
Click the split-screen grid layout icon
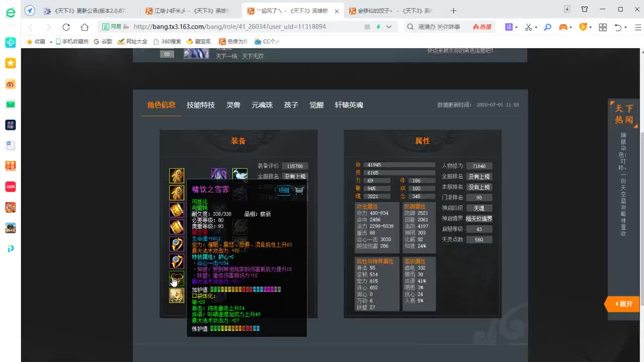pyautogui.click(x=603, y=28)
